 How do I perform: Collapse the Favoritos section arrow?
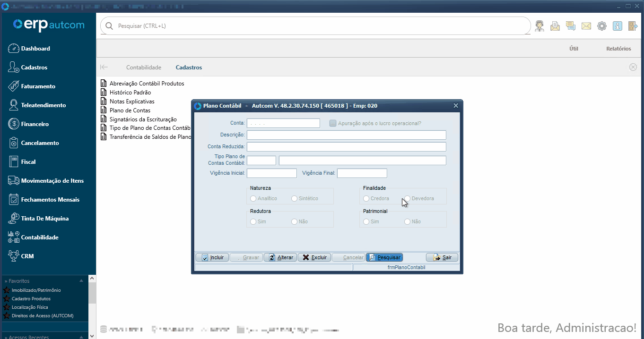click(x=81, y=280)
